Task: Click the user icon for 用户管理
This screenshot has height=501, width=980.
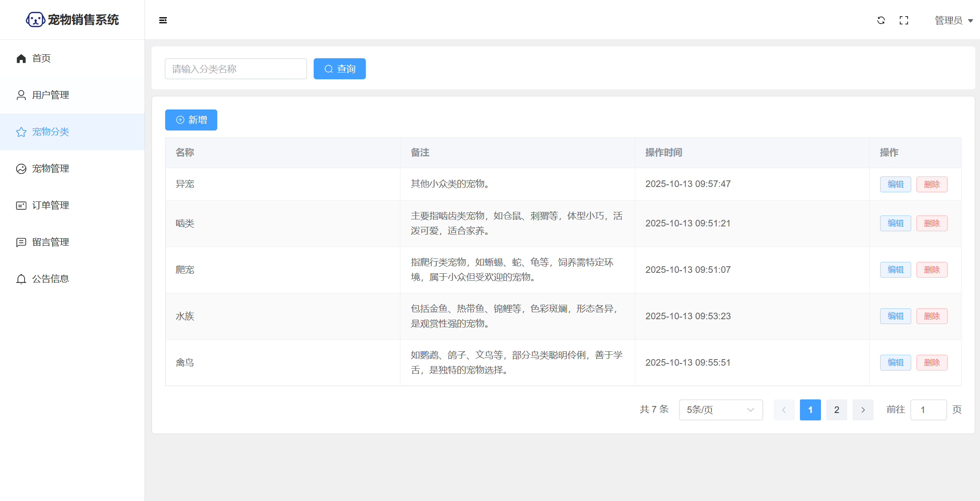Action: (x=21, y=95)
